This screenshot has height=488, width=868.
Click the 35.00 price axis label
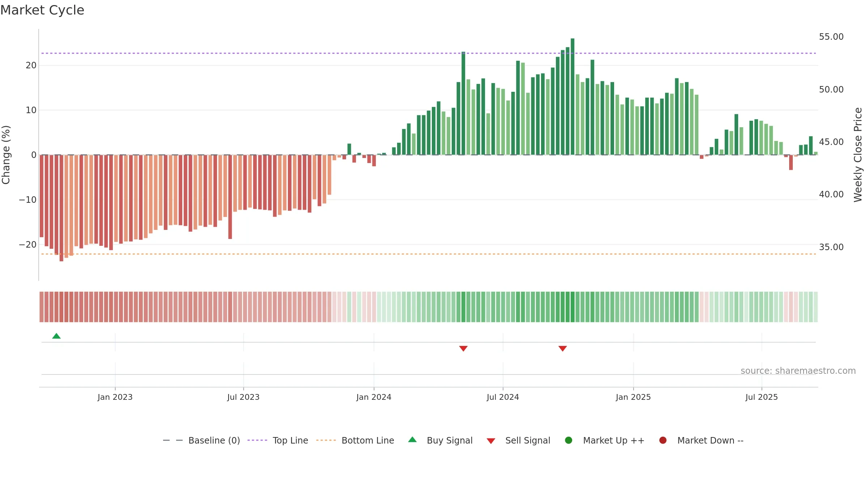pos(831,247)
